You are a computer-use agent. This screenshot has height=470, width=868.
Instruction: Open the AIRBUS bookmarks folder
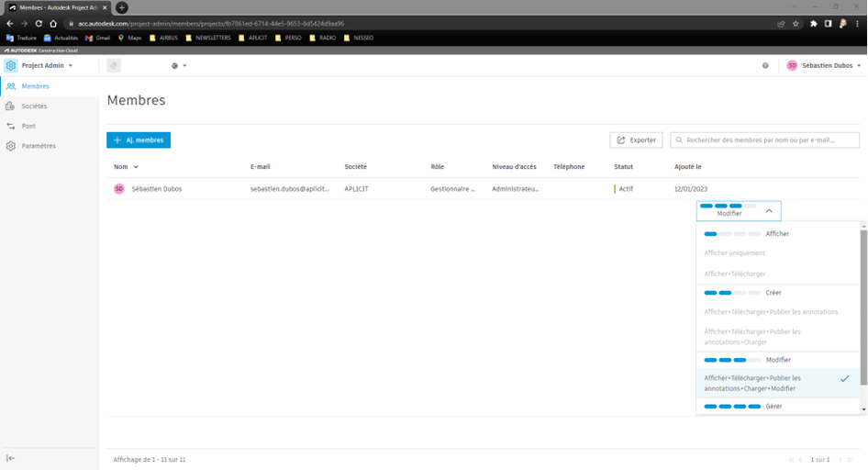(x=164, y=38)
